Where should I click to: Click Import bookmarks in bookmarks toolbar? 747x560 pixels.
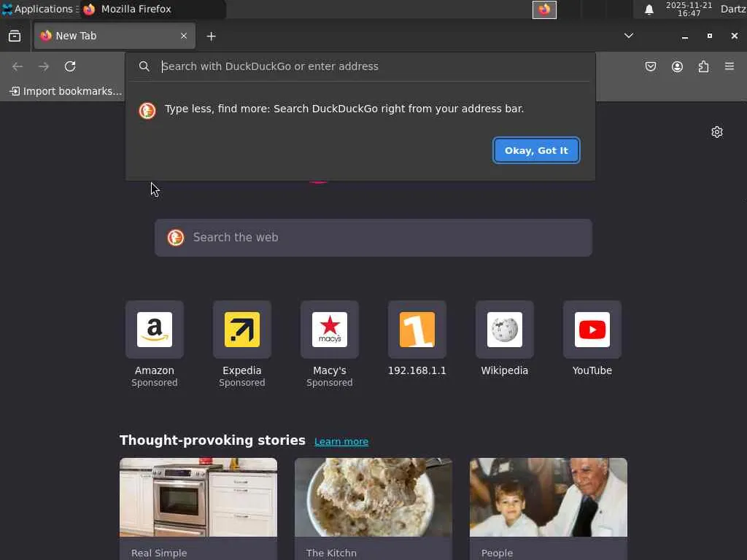click(x=66, y=91)
